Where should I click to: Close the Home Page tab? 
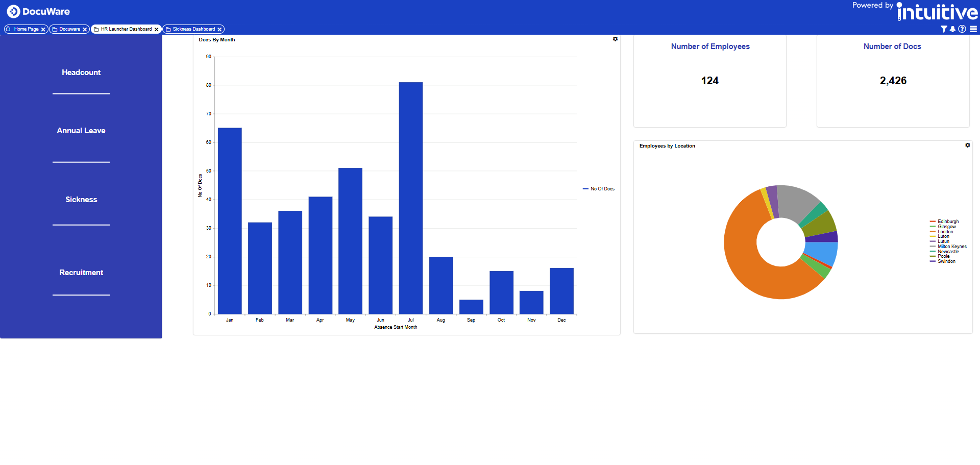(x=43, y=30)
